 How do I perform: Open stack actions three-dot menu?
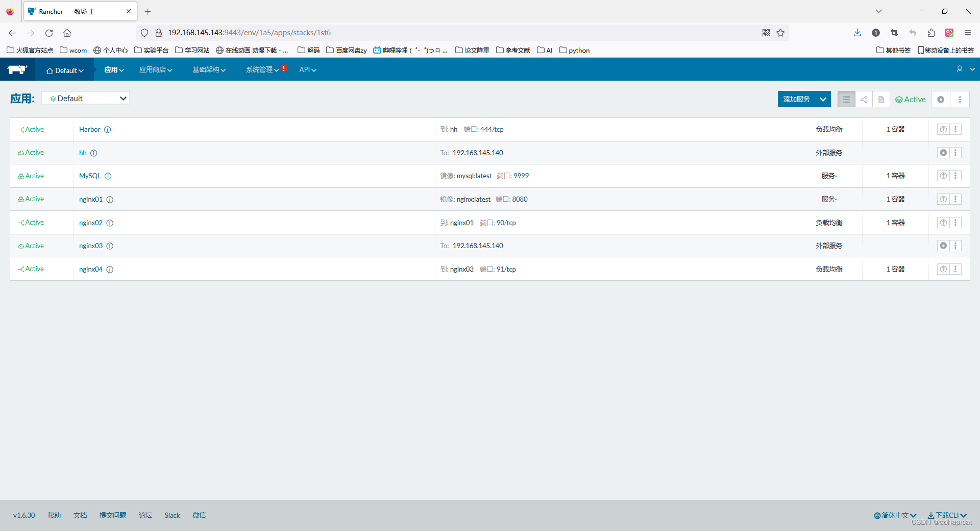(x=960, y=100)
